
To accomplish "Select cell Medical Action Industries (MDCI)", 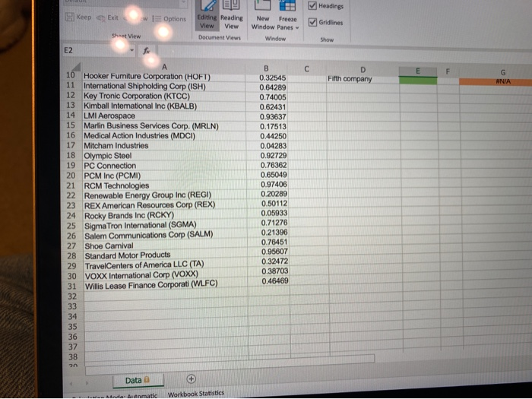I will (x=164, y=136).
